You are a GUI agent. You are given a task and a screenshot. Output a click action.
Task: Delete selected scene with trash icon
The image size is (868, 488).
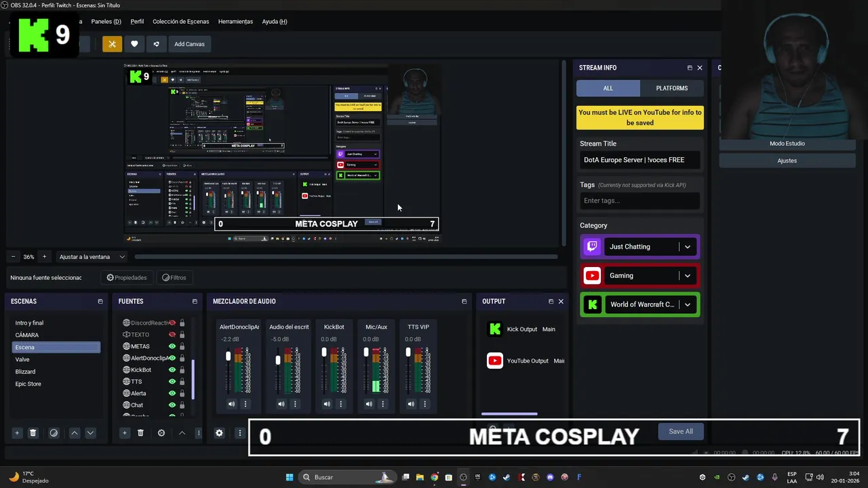(x=33, y=433)
